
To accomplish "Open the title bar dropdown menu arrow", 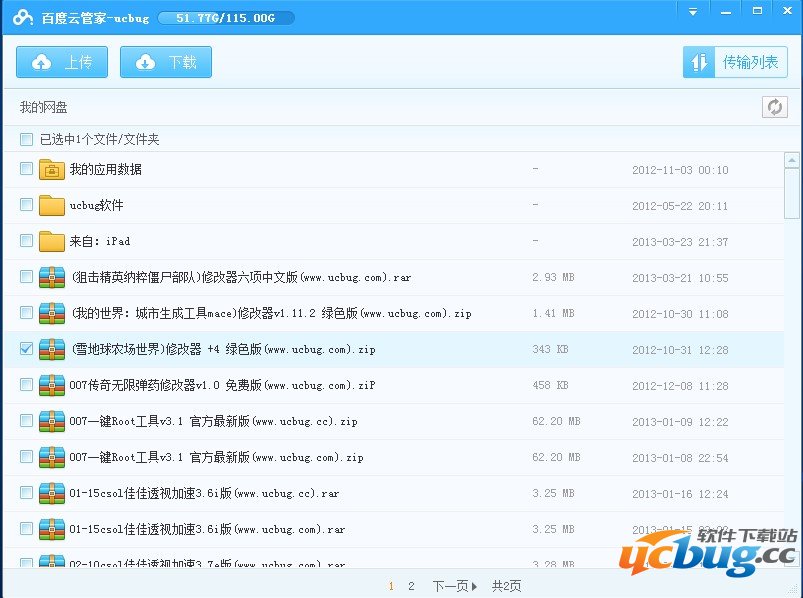I will tap(693, 10).
